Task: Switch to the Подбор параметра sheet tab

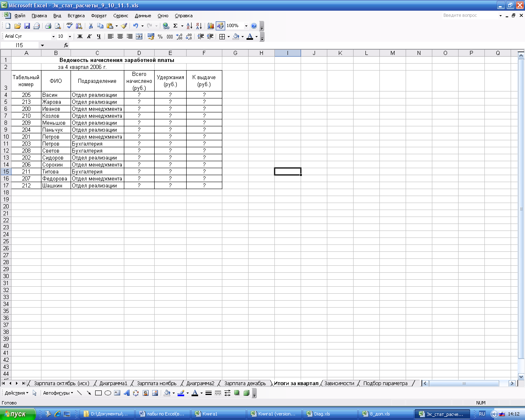Action: click(385, 383)
